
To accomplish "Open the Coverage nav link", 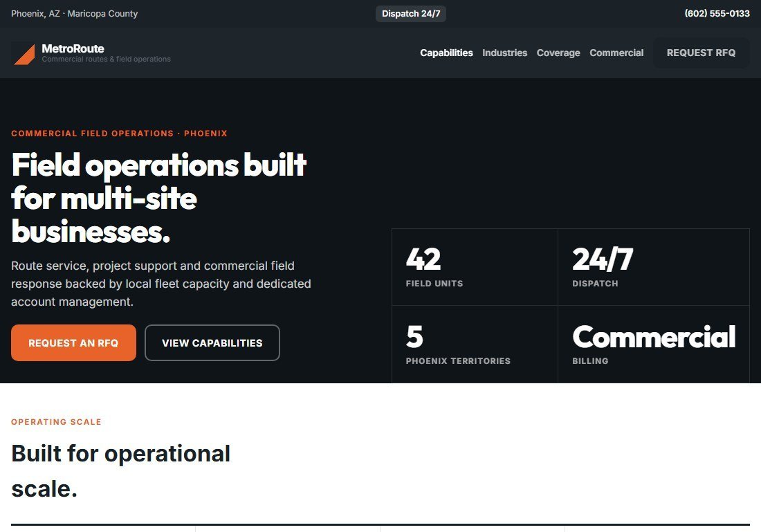I will pos(558,53).
